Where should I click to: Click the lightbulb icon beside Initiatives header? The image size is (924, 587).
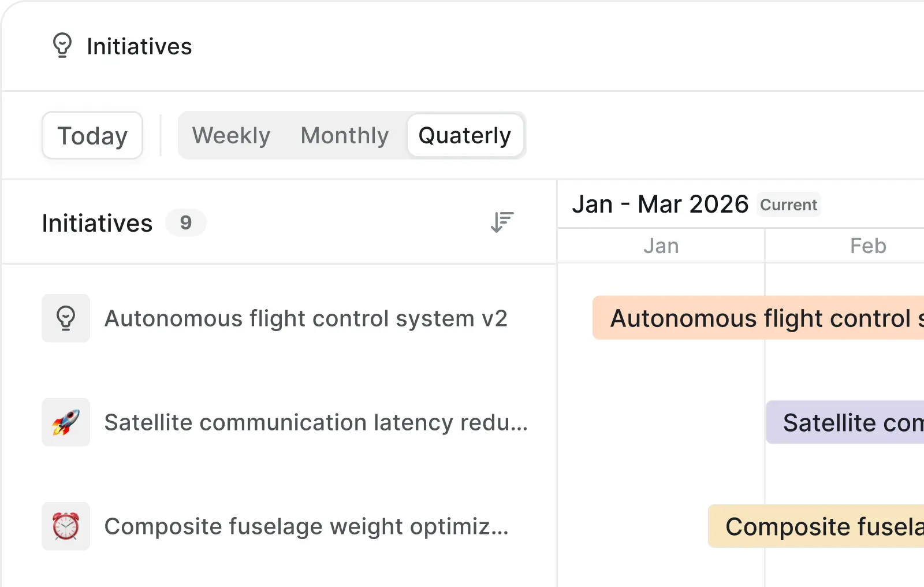click(x=62, y=46)
